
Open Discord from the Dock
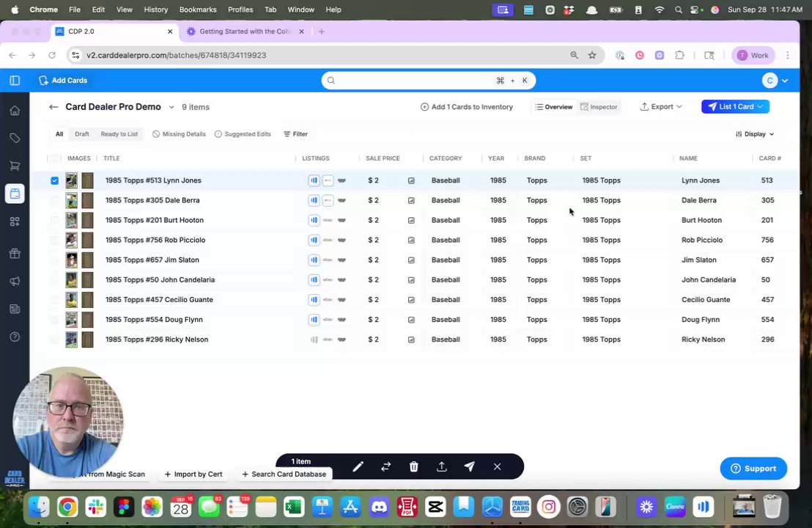point(379,507)
